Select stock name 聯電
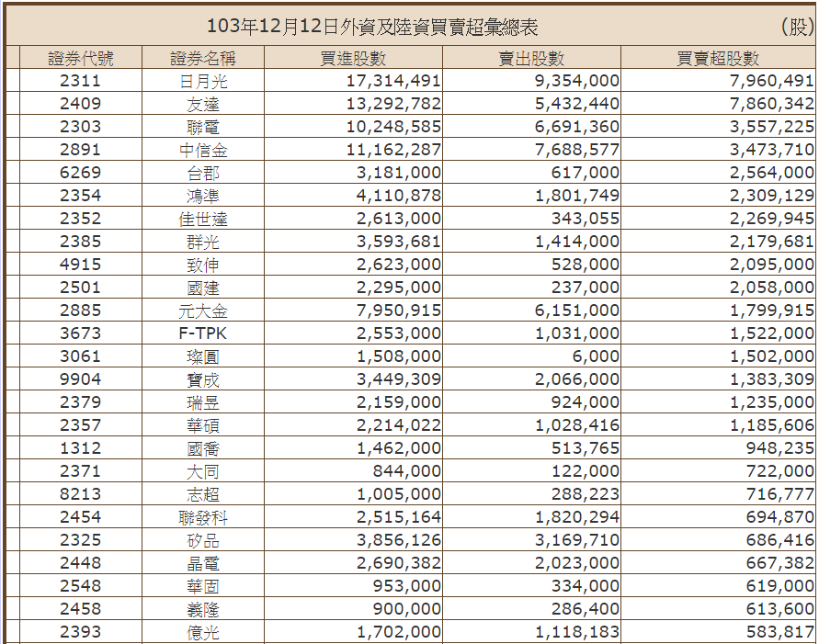Viewport: 819px width, 644px height. pos(203,128)
